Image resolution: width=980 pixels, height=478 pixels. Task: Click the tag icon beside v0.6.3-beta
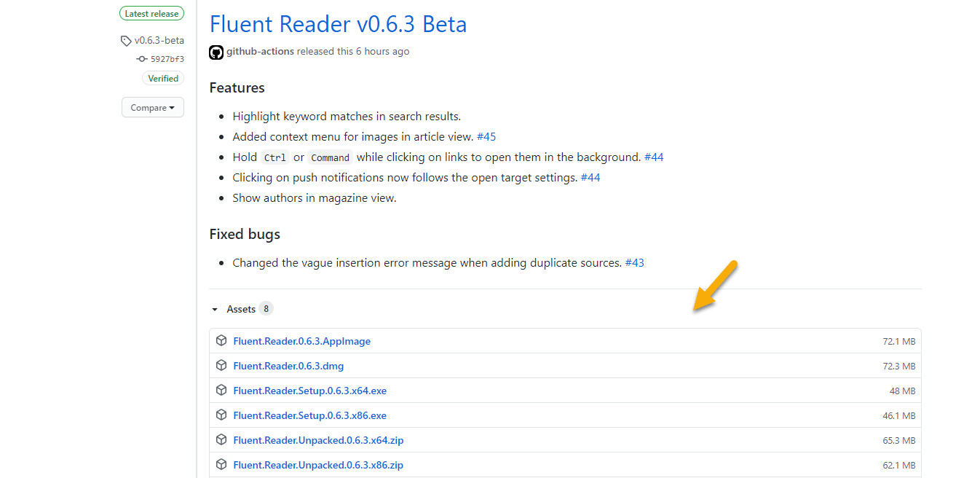(x=125, y=40)
